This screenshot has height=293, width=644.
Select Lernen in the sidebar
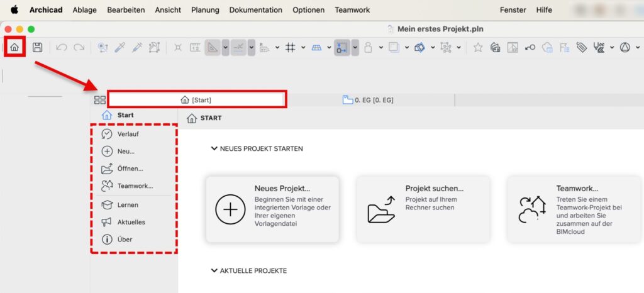(x=120, y=205)
